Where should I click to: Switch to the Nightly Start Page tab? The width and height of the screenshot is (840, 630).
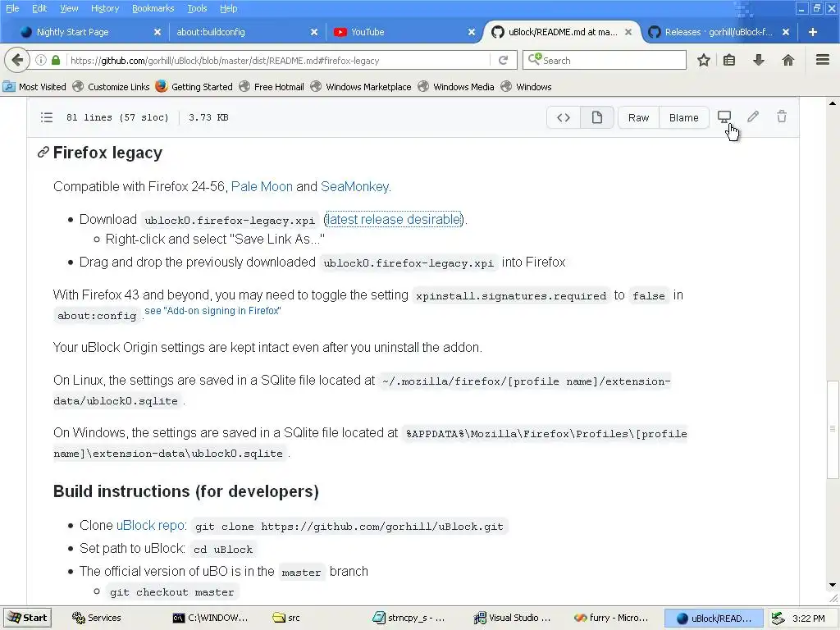point(73,32)
